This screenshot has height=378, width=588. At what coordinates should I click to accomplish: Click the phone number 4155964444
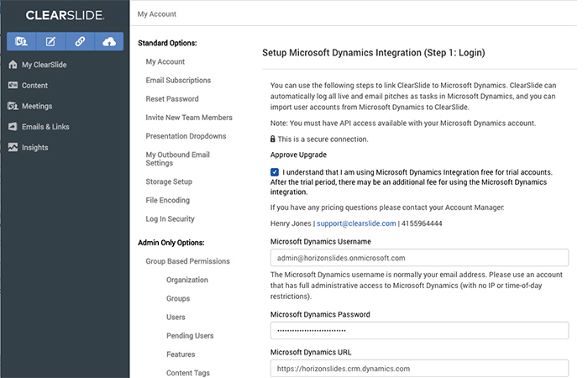[422, 223]
